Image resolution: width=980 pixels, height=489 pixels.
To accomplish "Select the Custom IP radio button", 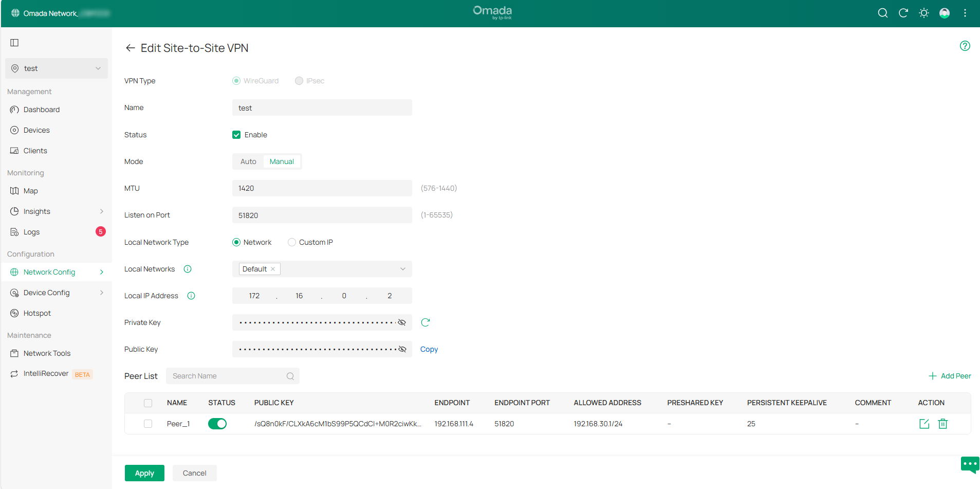I will (292, 242).
